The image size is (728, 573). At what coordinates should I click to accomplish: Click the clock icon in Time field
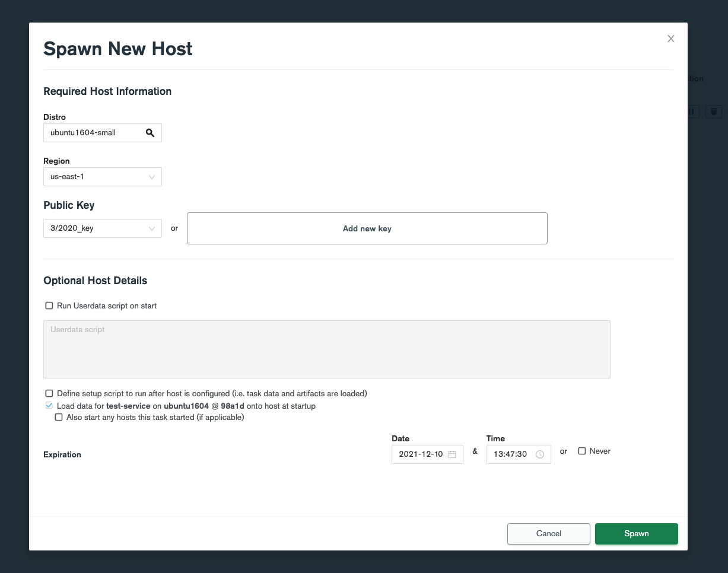pos(540,454)
